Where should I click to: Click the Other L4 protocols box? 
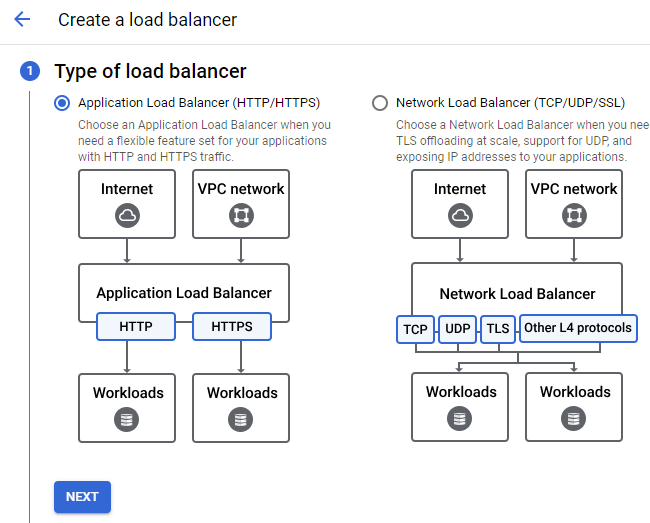(578, 328)
